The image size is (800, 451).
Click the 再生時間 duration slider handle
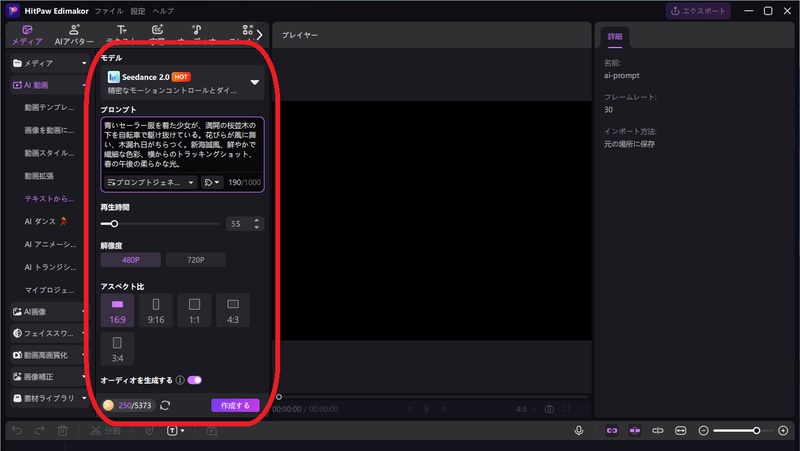point(114,223)
